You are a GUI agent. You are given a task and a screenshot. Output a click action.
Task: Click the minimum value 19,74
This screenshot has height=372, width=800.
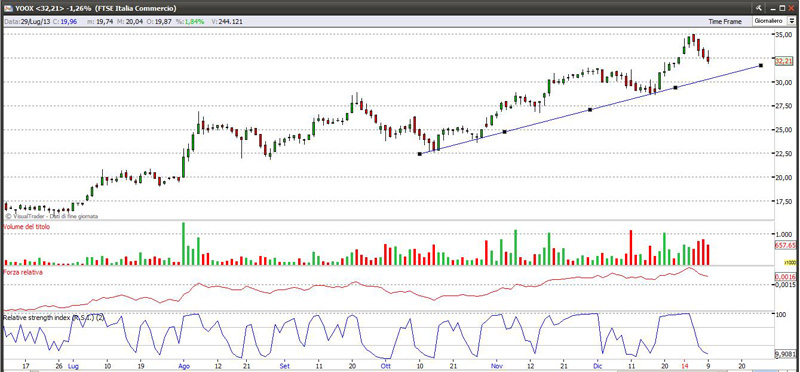[x=105, y=21]
